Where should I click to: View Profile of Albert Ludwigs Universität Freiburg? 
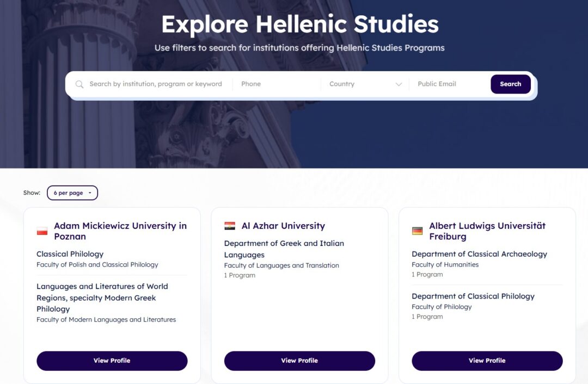pyautogui.click(x=487, y=361)
